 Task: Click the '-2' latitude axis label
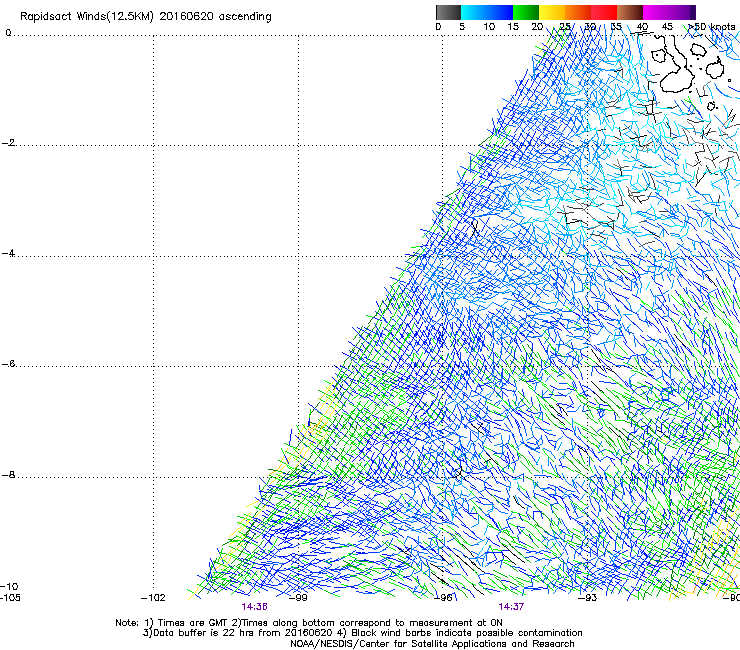8,143
